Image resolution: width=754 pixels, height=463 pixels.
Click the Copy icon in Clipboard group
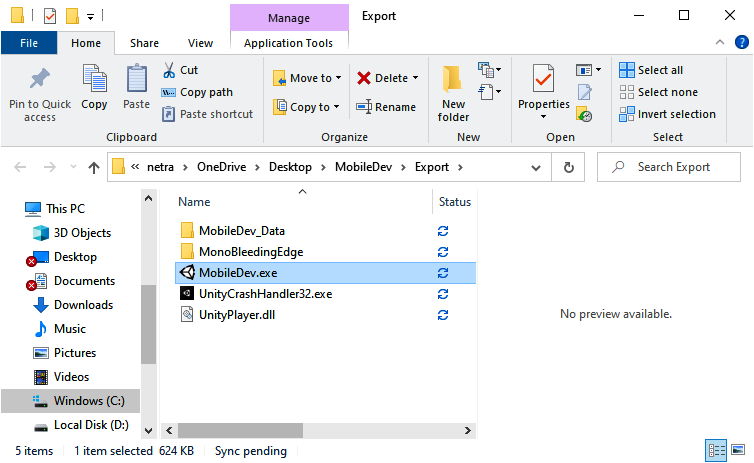(x=94, y=79)
